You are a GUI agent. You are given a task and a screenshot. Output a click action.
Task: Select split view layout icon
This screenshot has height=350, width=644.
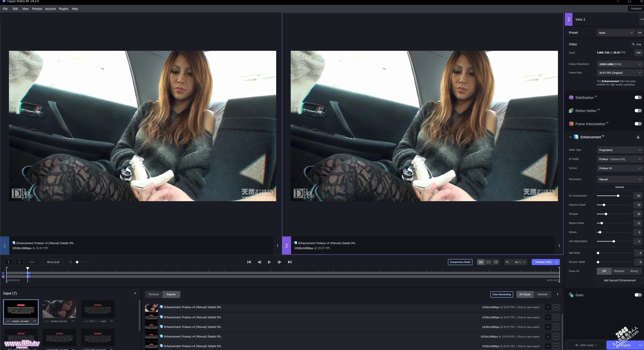click(x=496, y=262)
